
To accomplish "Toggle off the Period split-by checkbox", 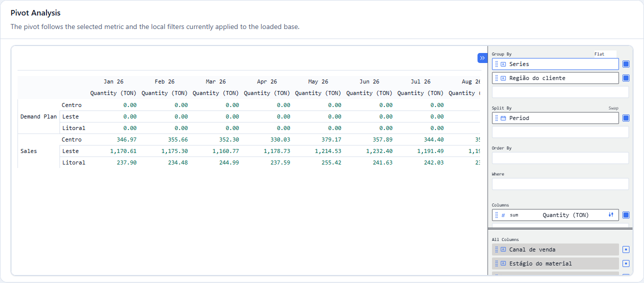I will (x=626, y=118).
